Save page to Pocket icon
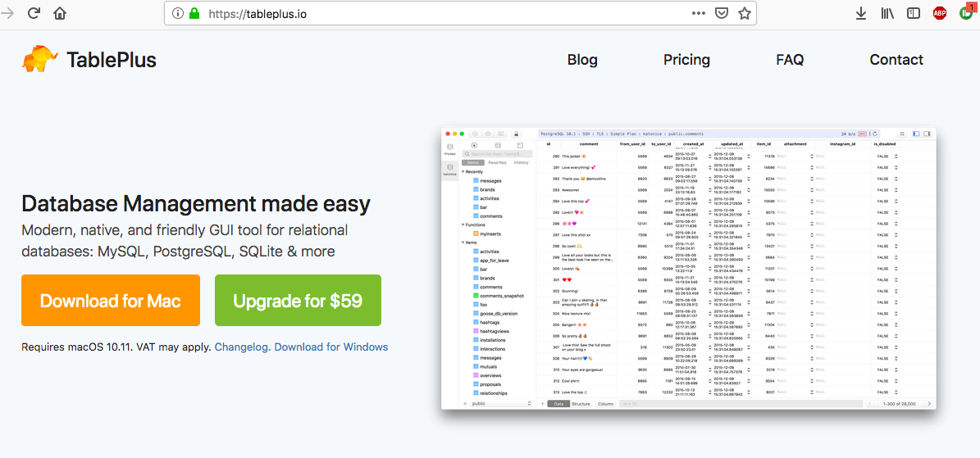The image size is (980, 458). pyautogui.click(x=721, y=13)
